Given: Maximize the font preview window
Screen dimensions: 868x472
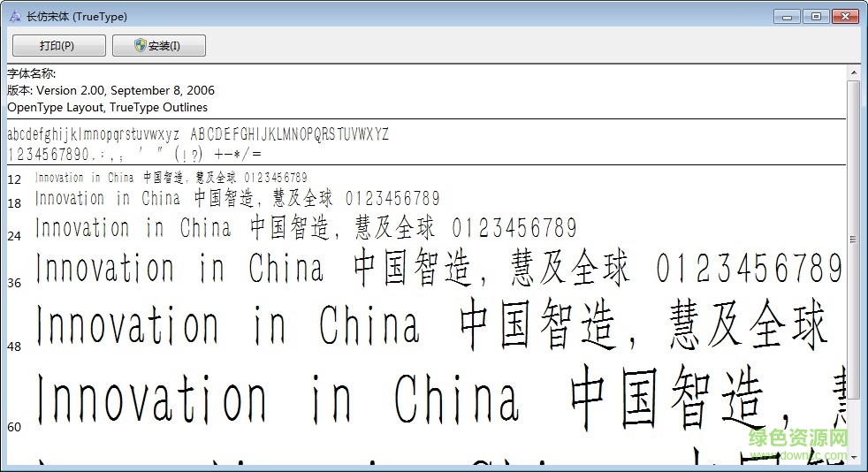Looking at the screenshot, I should 815,16.
